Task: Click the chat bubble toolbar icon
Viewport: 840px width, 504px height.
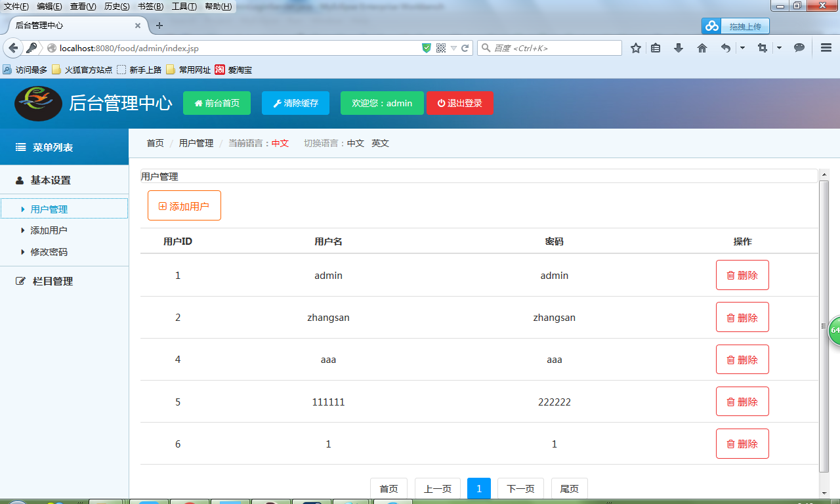Action: [x=799, y=48]
